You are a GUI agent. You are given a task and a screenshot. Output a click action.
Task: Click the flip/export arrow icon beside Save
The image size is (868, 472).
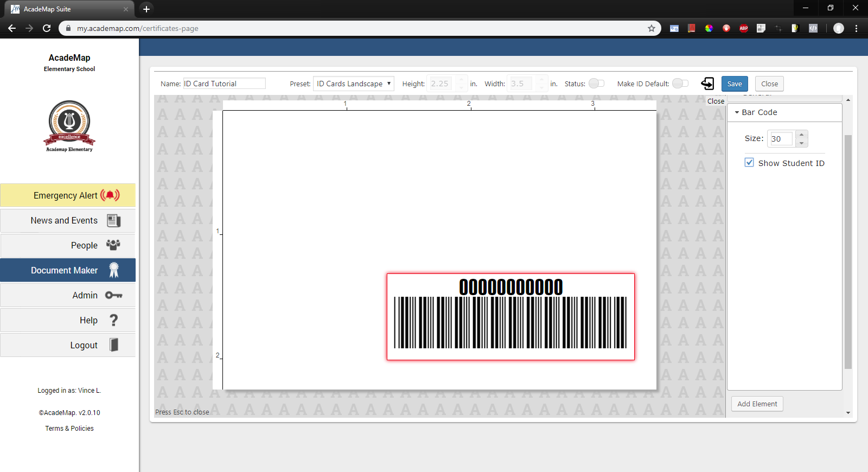coord(707,83)
